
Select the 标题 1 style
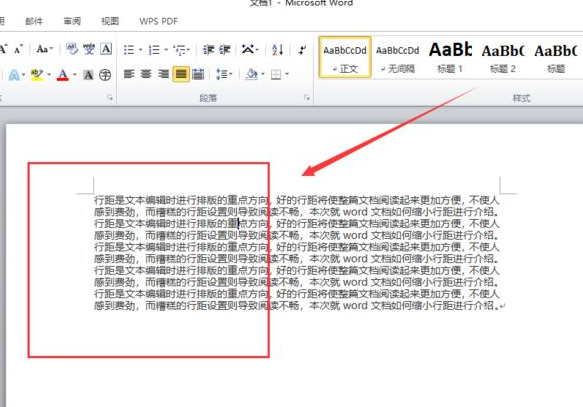450,57
